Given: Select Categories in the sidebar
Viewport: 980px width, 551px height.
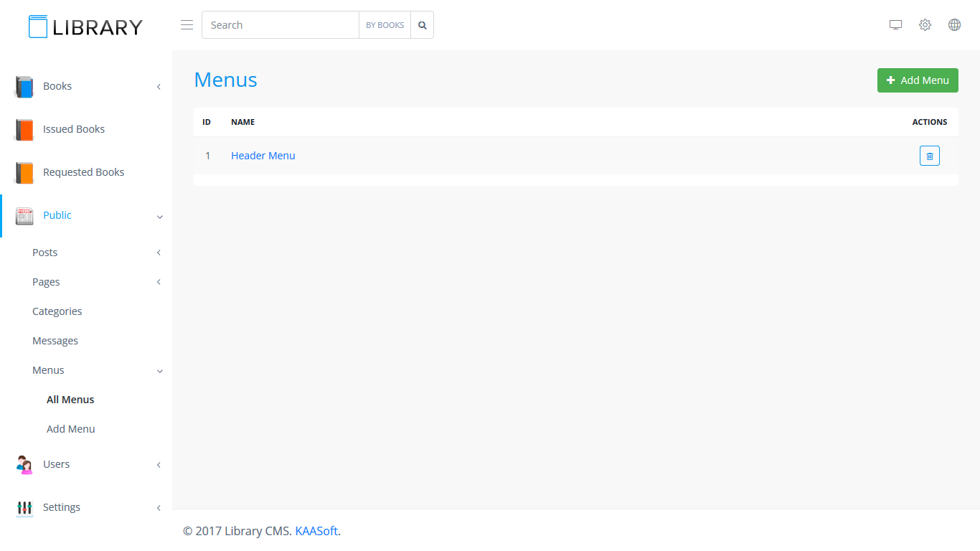Looking at the screenshot, I should pyautogui.click(x=57, y=311).
